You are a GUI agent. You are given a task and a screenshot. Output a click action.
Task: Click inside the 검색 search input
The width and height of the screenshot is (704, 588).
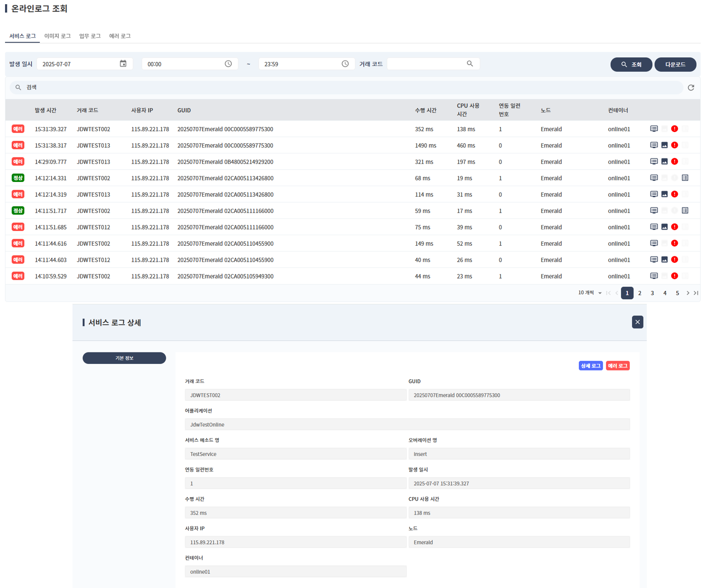(185, 87)
